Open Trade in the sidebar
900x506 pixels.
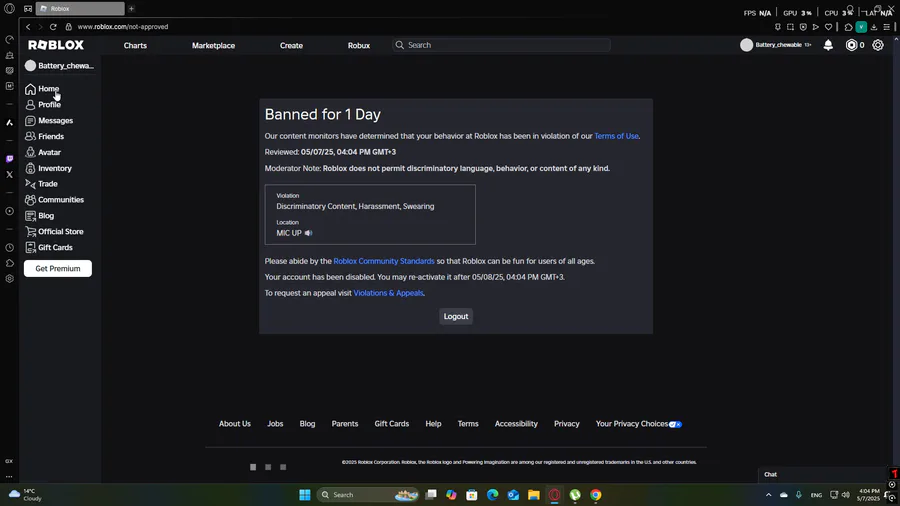coord(41,184)
